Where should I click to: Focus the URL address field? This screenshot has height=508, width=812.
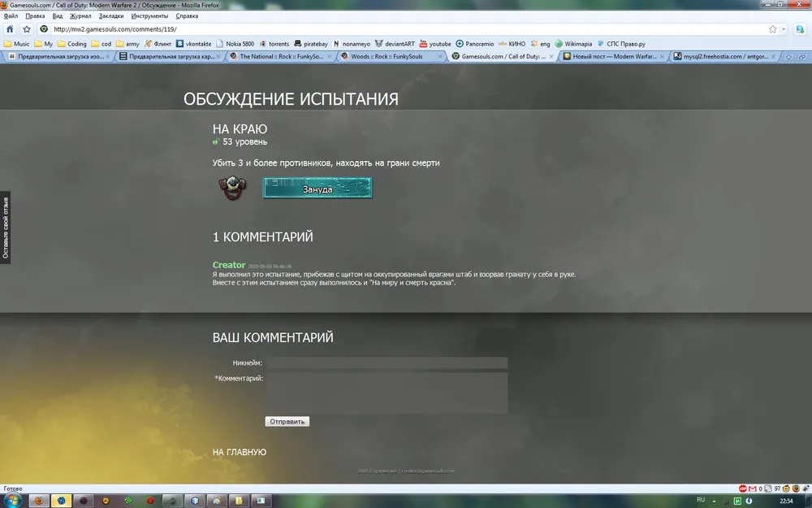409,29
